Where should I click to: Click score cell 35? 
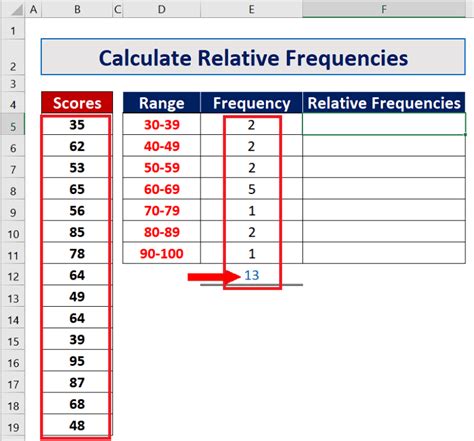(x=77, y=124)
